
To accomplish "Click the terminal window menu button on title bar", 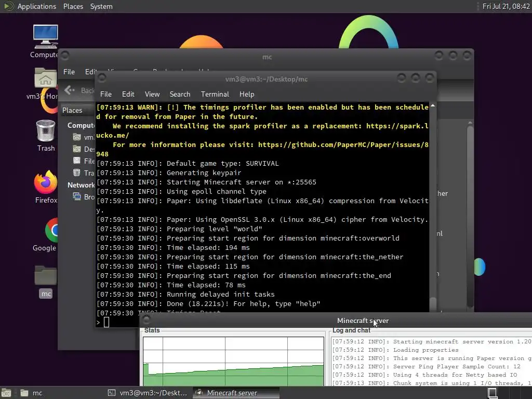I will coord(102,78).
